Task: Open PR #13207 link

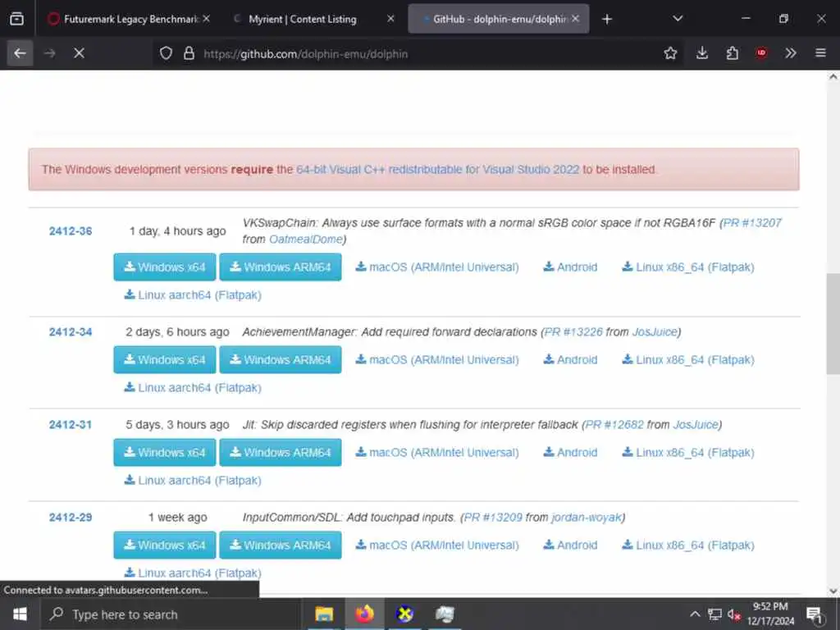Action: pos(752,223)
